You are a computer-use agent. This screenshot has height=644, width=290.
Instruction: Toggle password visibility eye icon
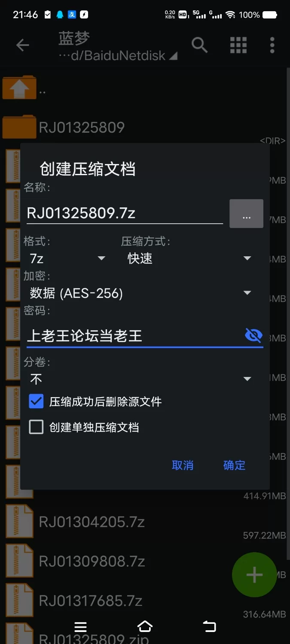click(x=253, y=335)
